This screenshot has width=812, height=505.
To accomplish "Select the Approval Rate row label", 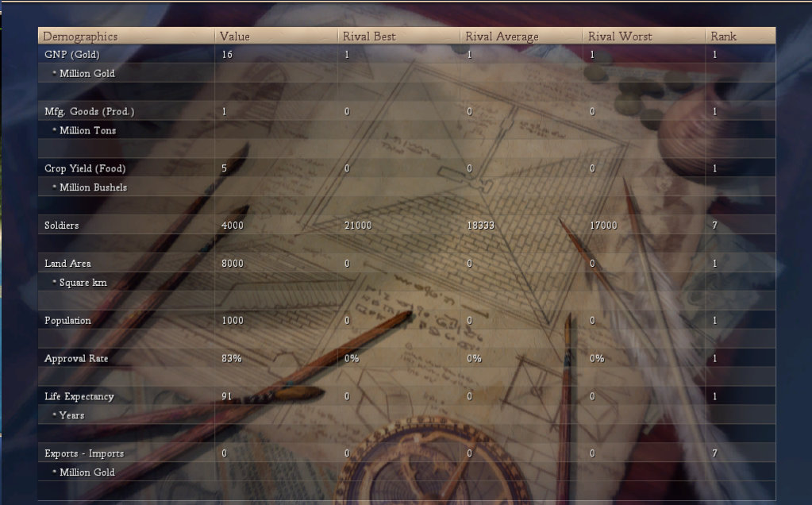I will coord(76,358).
